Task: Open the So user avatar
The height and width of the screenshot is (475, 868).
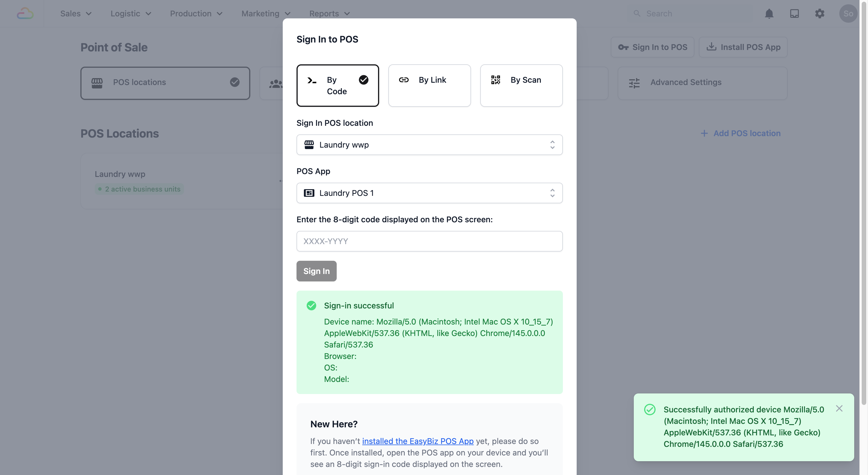Action: (x=848, y=13)
